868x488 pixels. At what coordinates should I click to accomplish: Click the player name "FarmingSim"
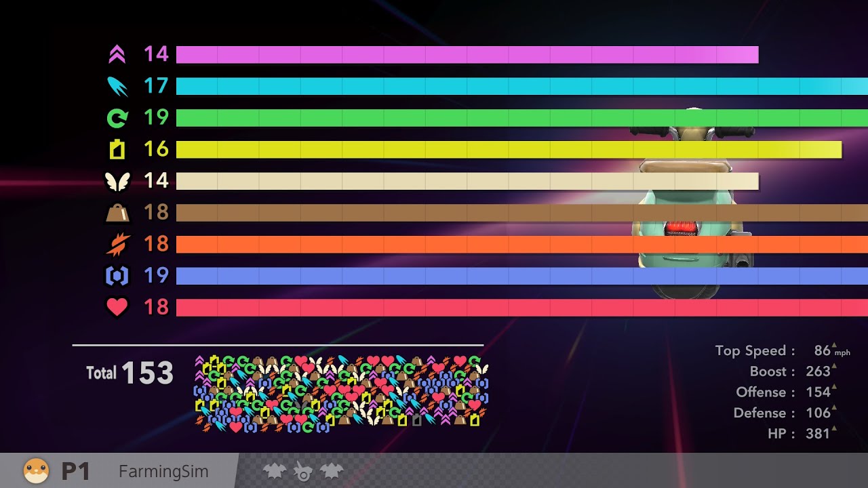(x=163, y=472)
